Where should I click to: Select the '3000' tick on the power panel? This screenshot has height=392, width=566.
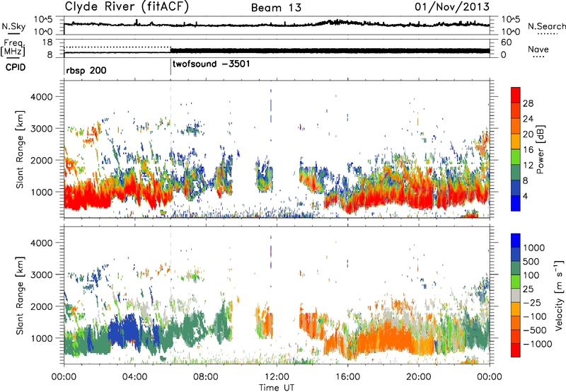[41, 129]
